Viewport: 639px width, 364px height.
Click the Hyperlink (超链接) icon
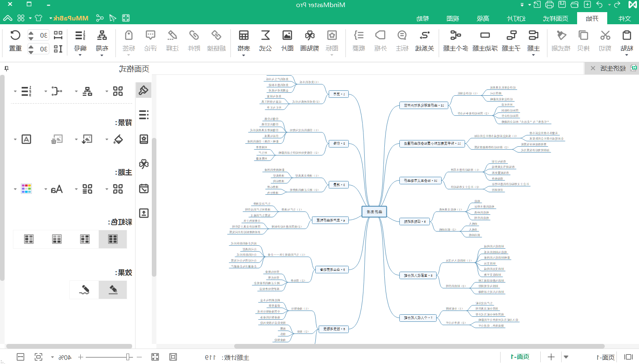point(216,36)
